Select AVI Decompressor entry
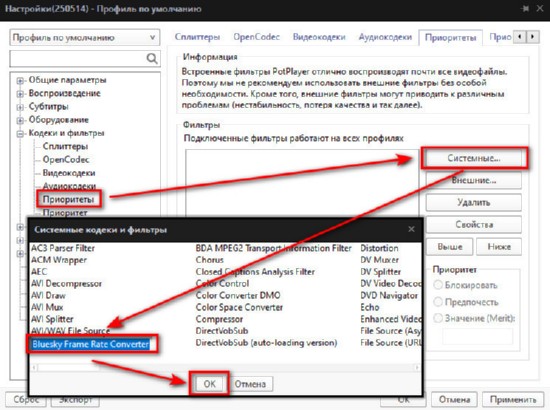 click(x=66, y=283)
